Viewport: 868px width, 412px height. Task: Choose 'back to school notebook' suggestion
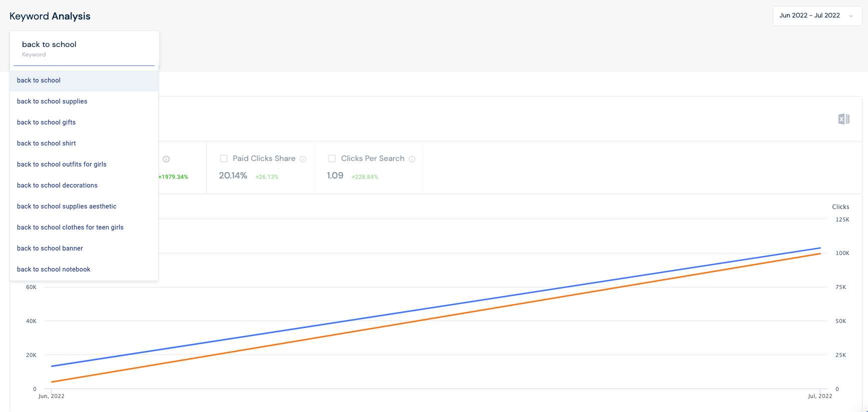[54, 269]
